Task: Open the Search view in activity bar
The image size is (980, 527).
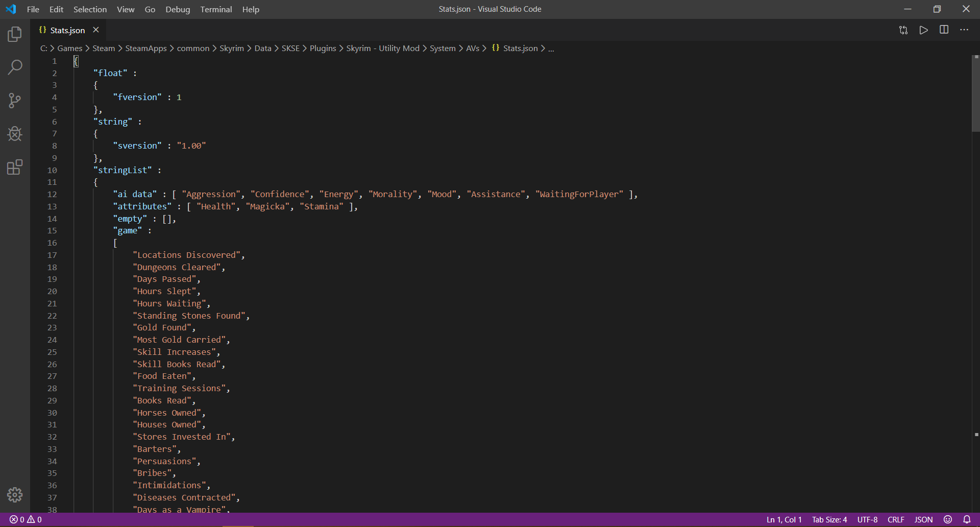Action: 15,67
